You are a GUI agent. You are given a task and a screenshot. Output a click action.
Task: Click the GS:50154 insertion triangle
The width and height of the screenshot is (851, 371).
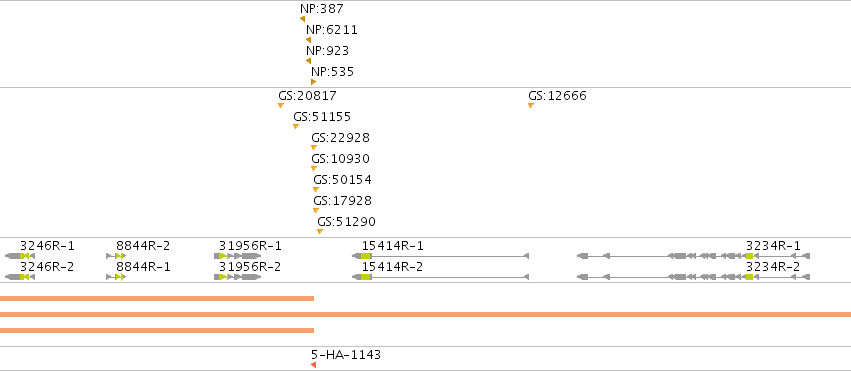(316, 189)
